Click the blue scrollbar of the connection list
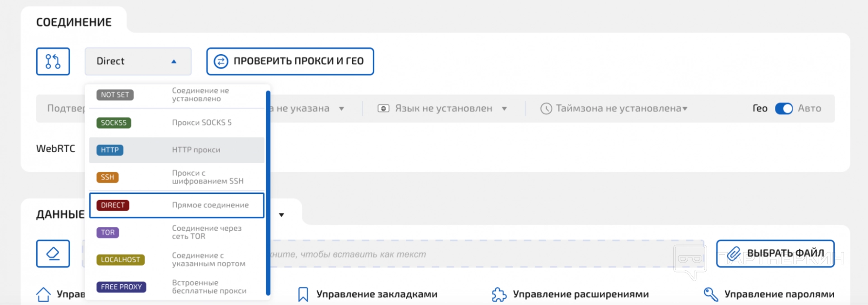The width and height of the screenshot is (868, 305). pyautogui.click(x=268, y=192)
